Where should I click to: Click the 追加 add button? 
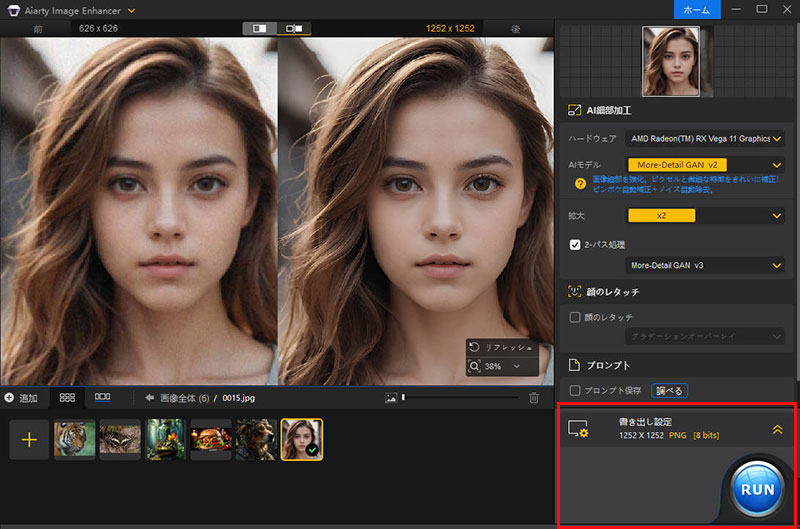pos(21,398)
